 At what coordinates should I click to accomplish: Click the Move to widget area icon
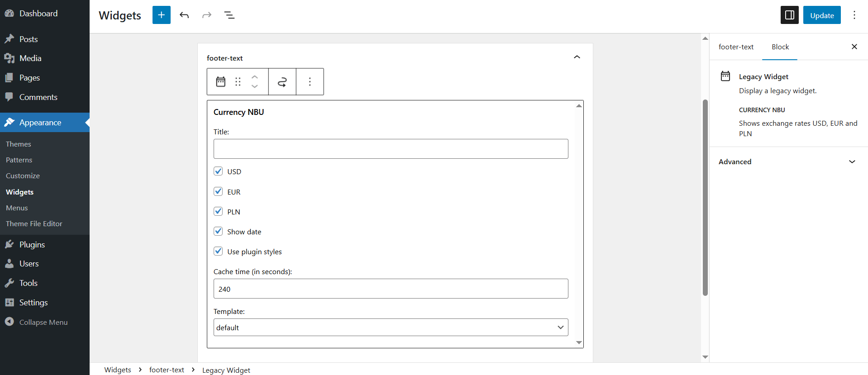coord(282,81)
